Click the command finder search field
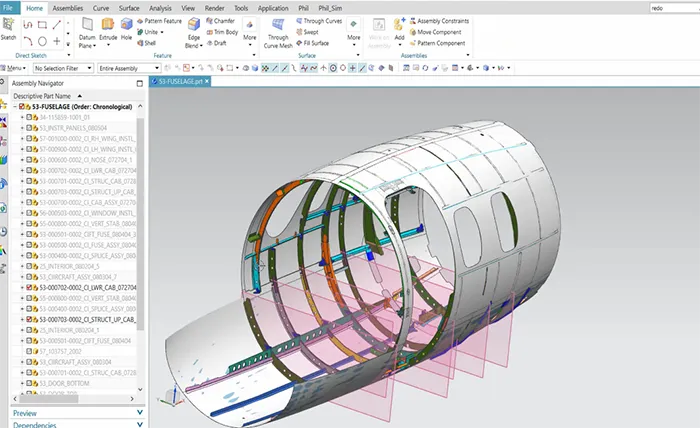700x428 pixels. 675,8
